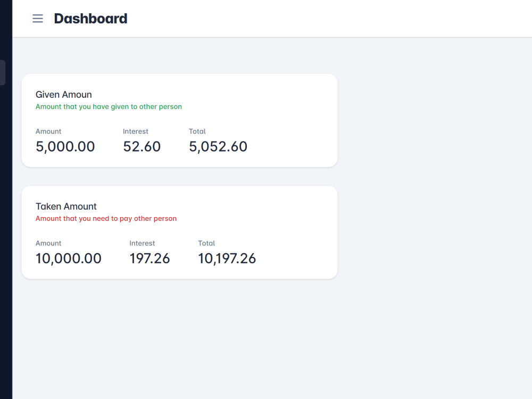The height and width of the screenshot is (399, 532).
Task: Select the 10,000.00 taken amount value
Action: tap(68, 258)
